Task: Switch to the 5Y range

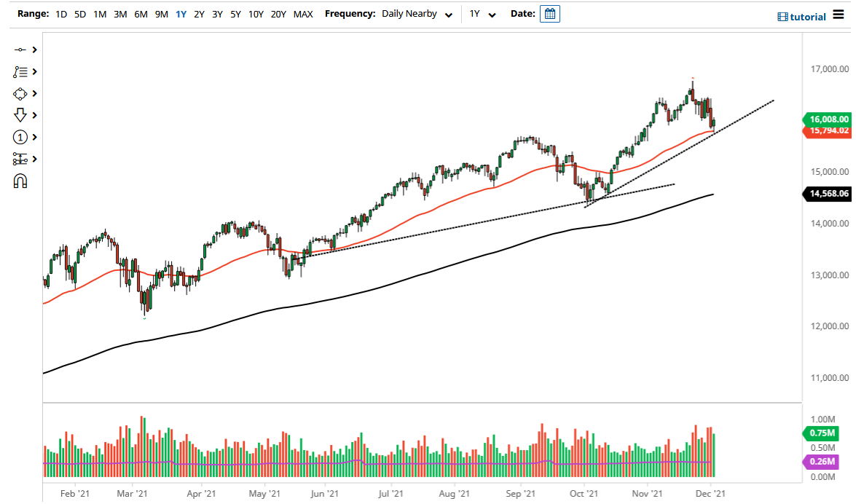Action: pyautogui.click(x=235, y=13)
